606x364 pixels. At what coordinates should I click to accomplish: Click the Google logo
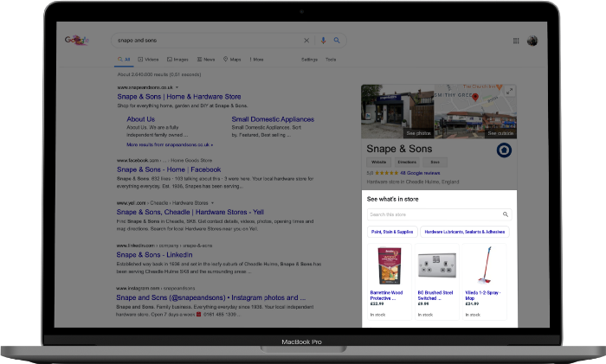(x=77, y=40)
